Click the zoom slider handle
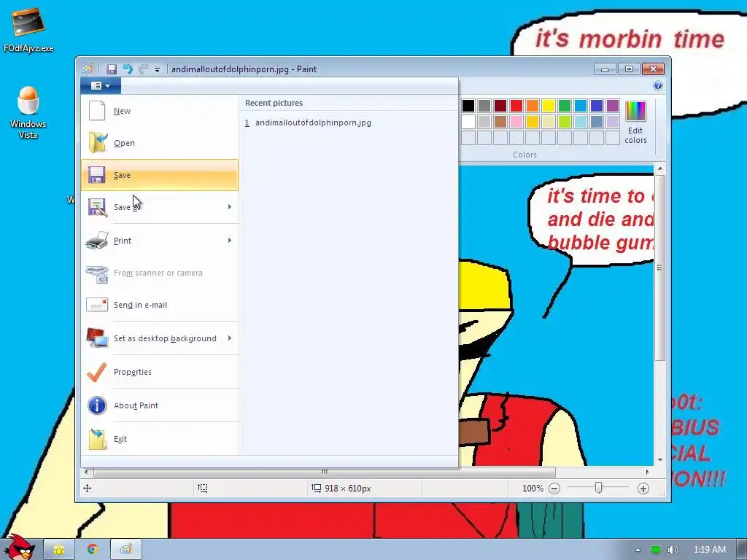 (599, 488)
